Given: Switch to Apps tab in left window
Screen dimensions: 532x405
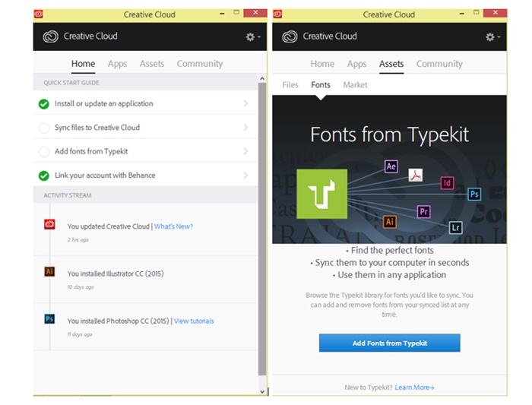Looking at the screenshot, I should [x=117, y=64].
